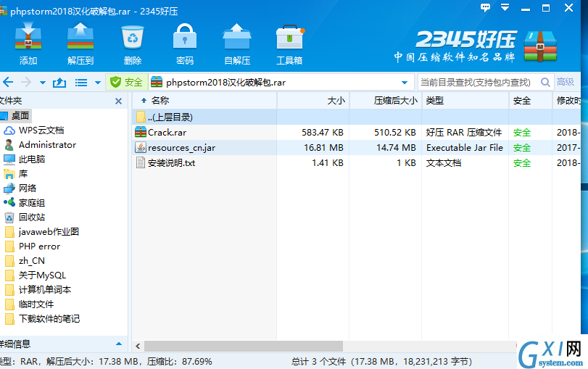
Task: Click the horizontal scrollbar thumb
Action: coord(244,346)
